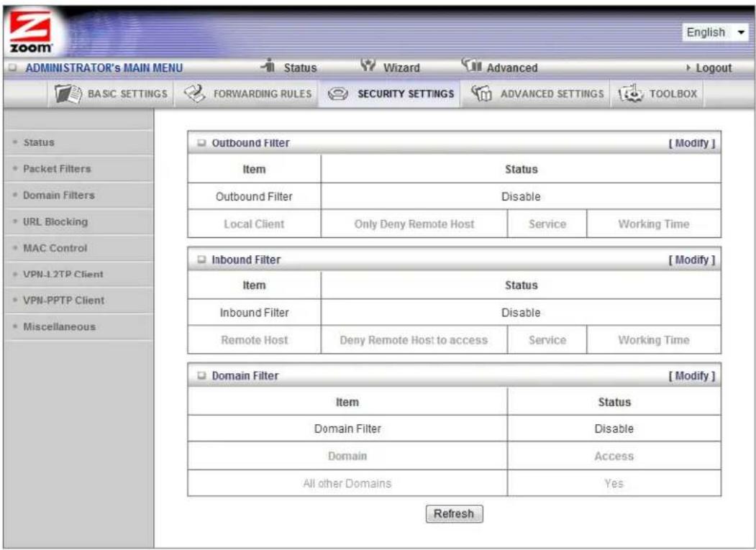Click Working Time in Inbound Filter table

(x=654, y=340)
